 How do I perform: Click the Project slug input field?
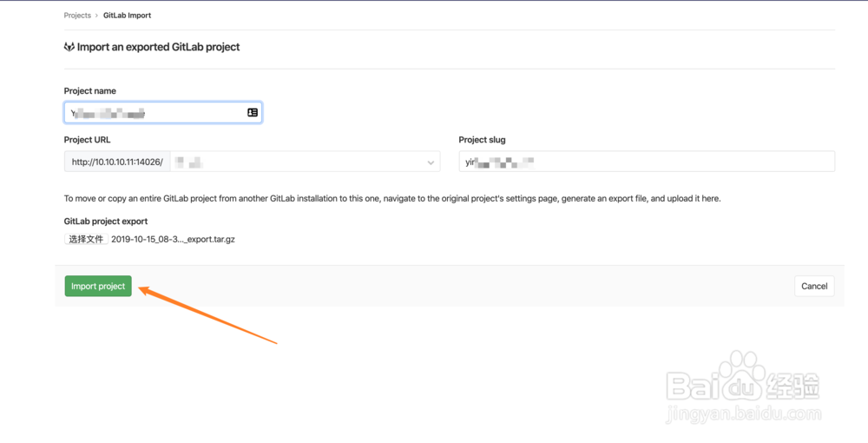coord(647,162)
